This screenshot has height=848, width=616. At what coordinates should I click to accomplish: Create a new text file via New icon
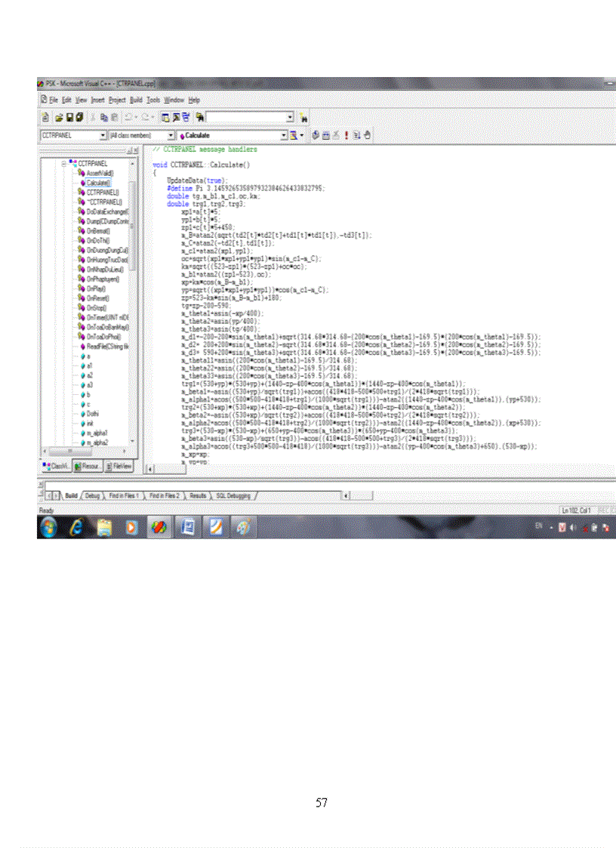[45, 117]
